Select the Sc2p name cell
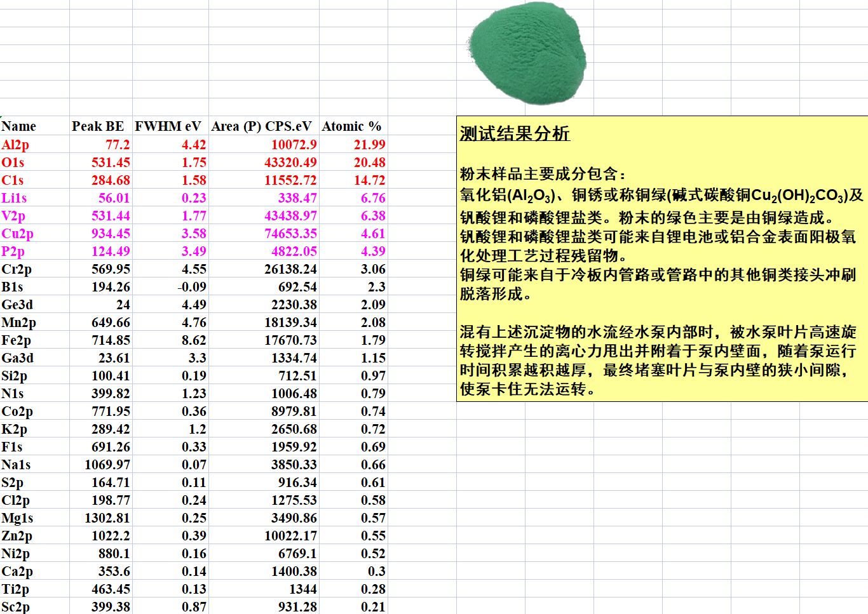The height and width of the screenshot is (614, 868). [x=16, y=607]
